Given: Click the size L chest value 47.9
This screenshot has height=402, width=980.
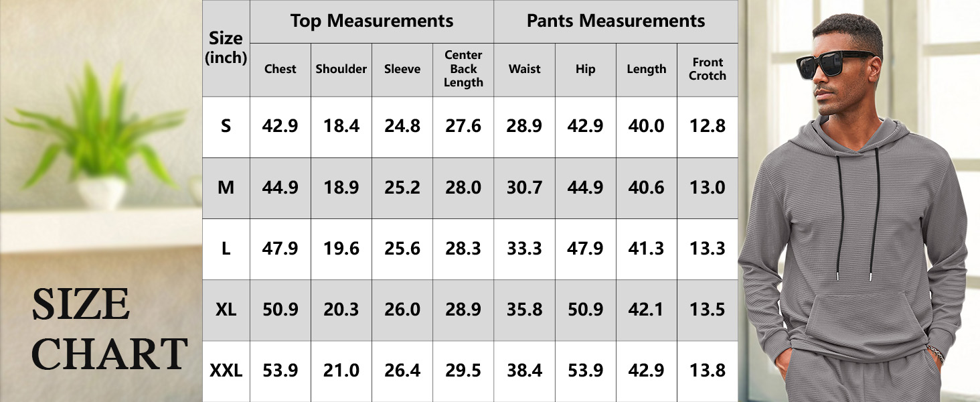Looking at the screenshot, I should tap(280, 249).
